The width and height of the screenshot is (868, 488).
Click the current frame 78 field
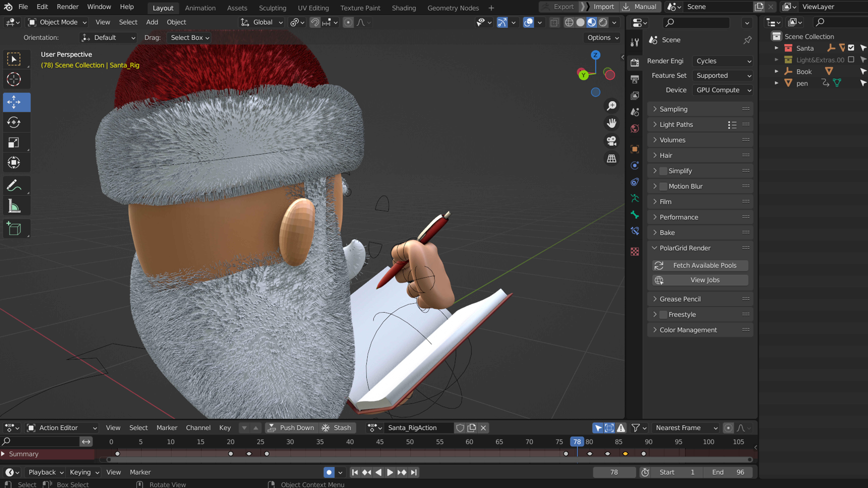click(x=614, y=472)
